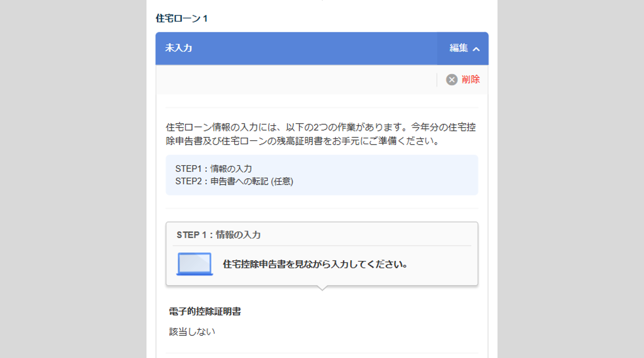
Task: Click the intro paragraph about 住宅ローン情報の入力
Action: point(321,134)
